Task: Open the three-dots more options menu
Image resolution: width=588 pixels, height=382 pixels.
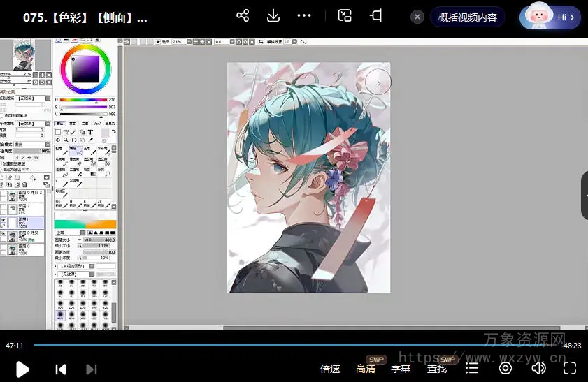Action: pos(304,16)
